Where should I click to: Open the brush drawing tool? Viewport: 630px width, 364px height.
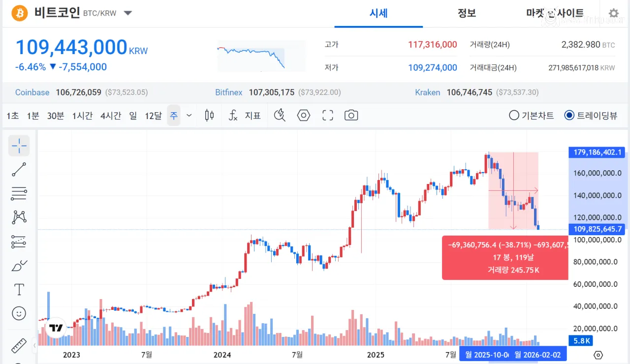coord(19,266)
